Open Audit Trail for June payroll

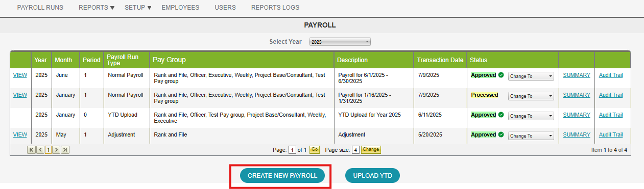coord(611,75)
